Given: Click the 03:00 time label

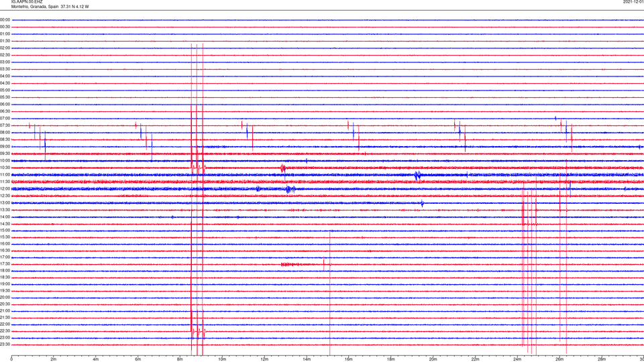Looking at the screenshot, I should click(x=5, y=62).
